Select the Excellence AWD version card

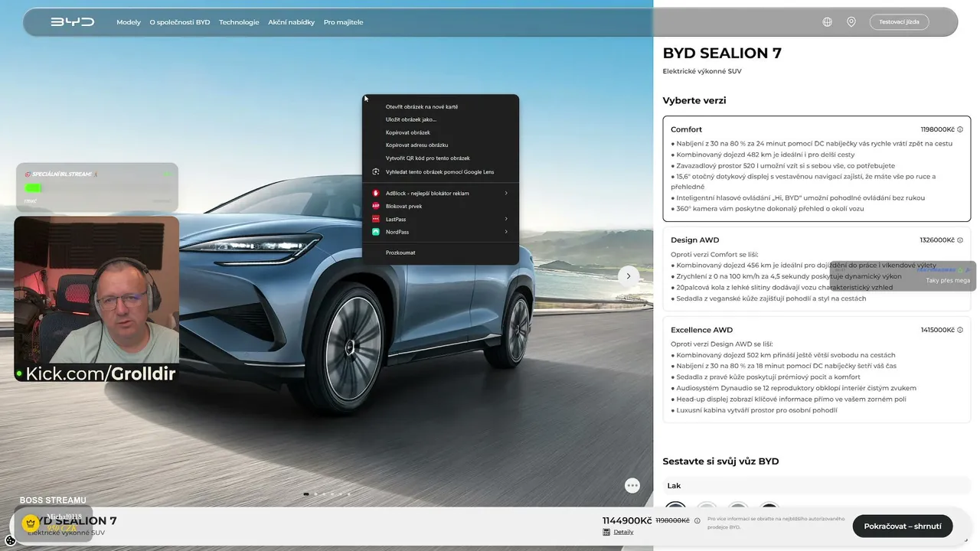816,370
